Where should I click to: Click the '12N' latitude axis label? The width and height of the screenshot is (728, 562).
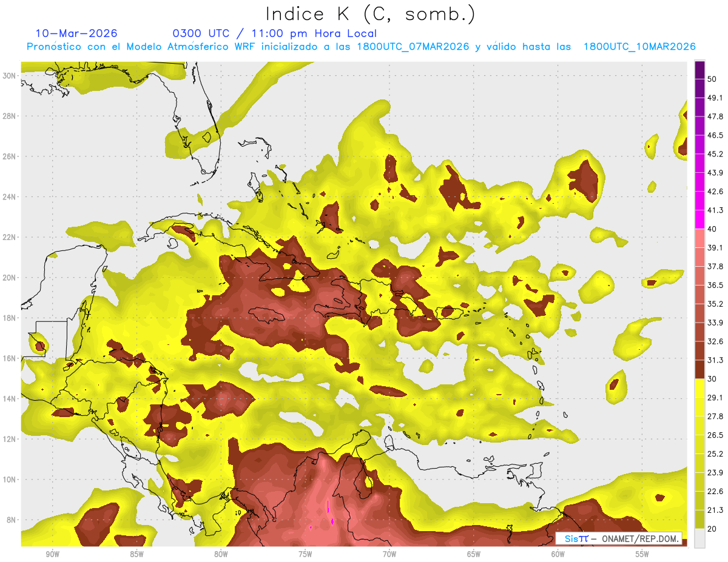(x=9, y=439)
